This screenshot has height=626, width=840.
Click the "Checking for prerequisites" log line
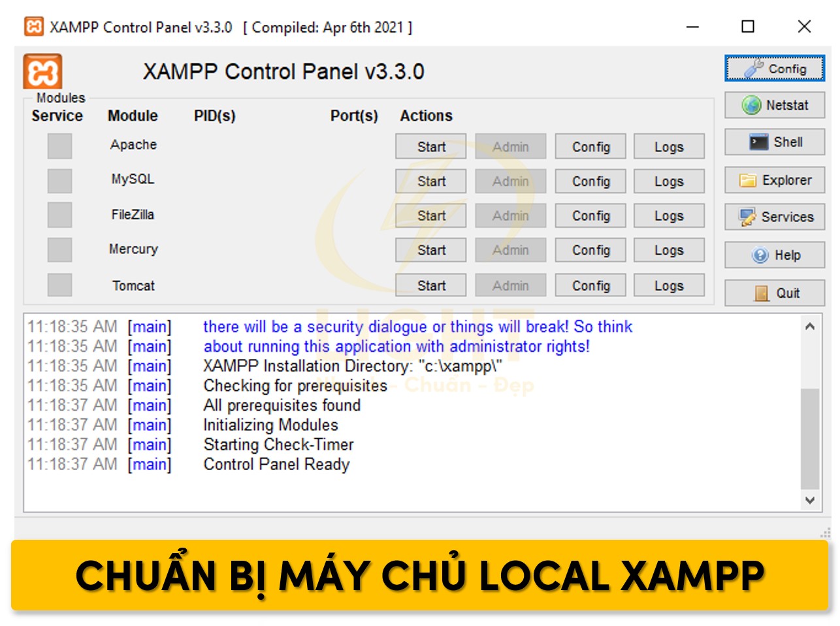click(x=295, y=386)
